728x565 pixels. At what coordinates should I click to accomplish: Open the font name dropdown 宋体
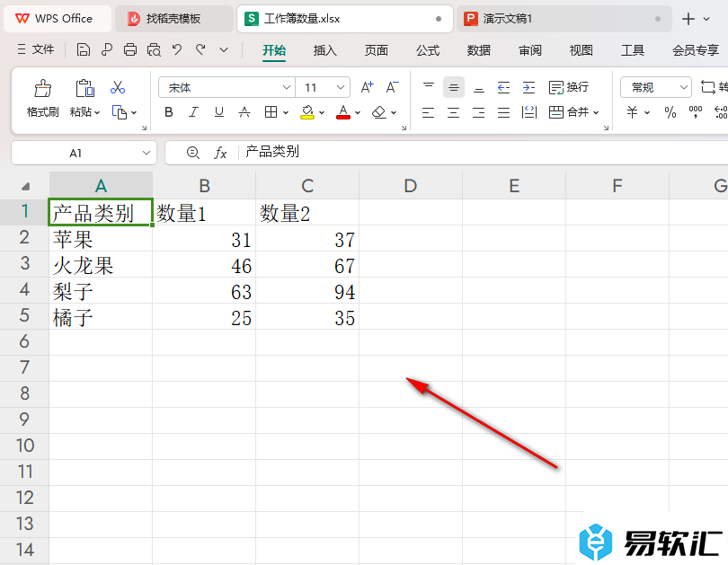pyautogui.click(x=287, y=87)
